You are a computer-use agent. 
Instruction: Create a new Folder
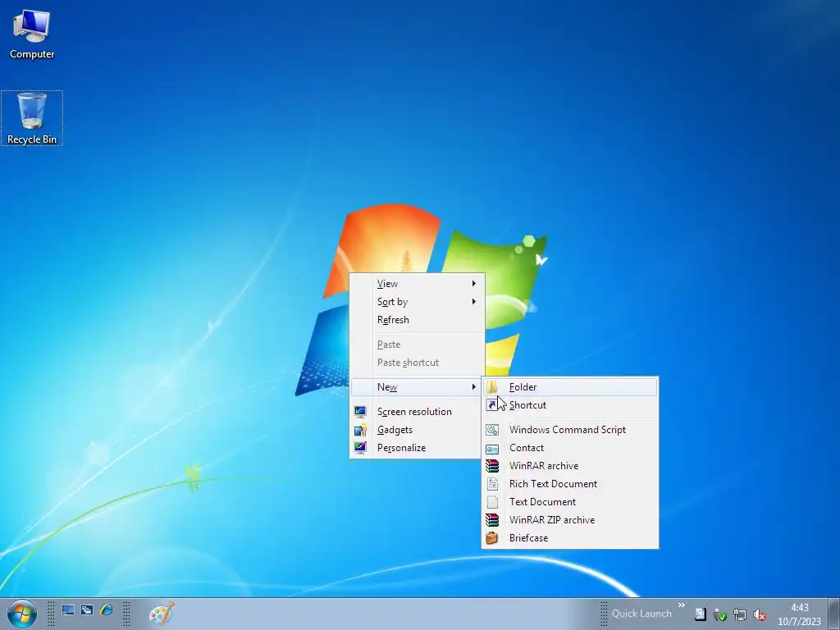coord(570,387)
